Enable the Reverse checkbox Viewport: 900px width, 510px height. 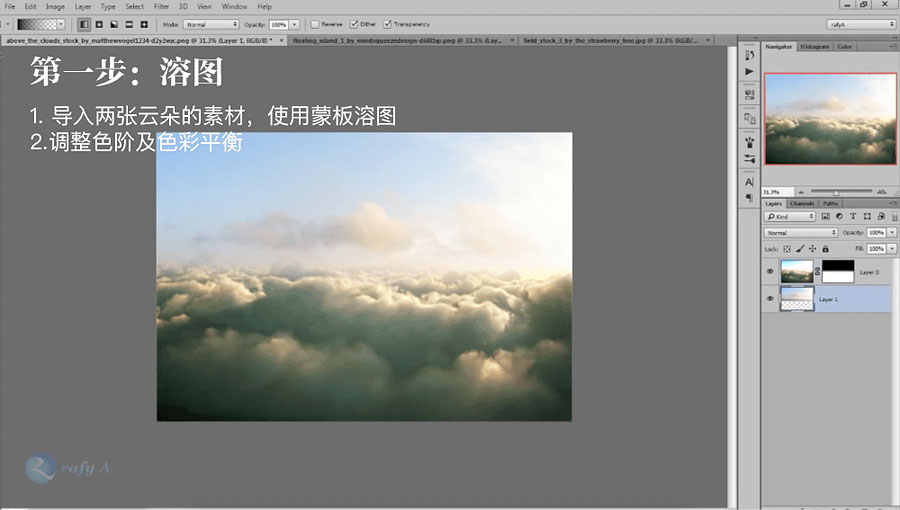[314, 23]
